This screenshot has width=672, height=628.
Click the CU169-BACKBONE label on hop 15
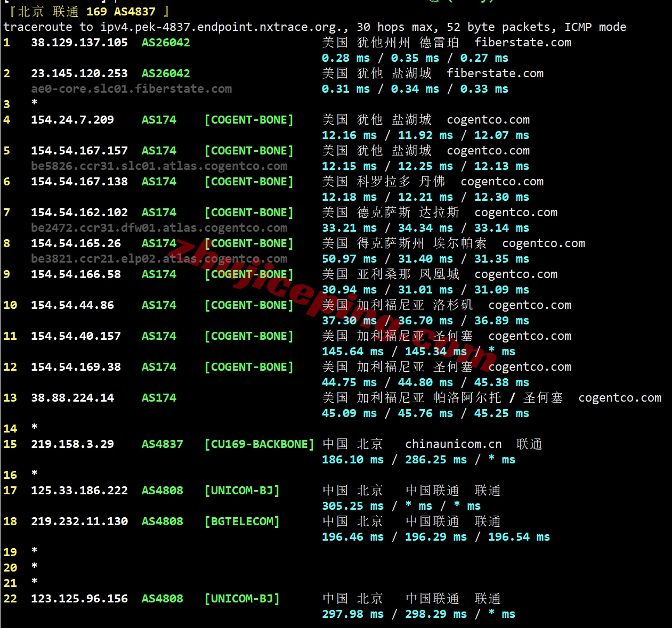(x=260, y=444)
